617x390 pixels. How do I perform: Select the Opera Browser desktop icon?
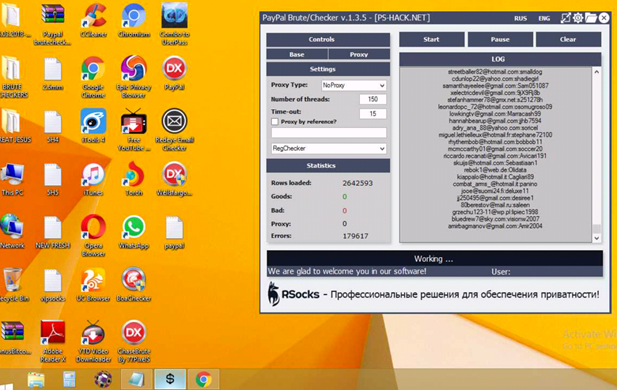click(x=93, y=235)
